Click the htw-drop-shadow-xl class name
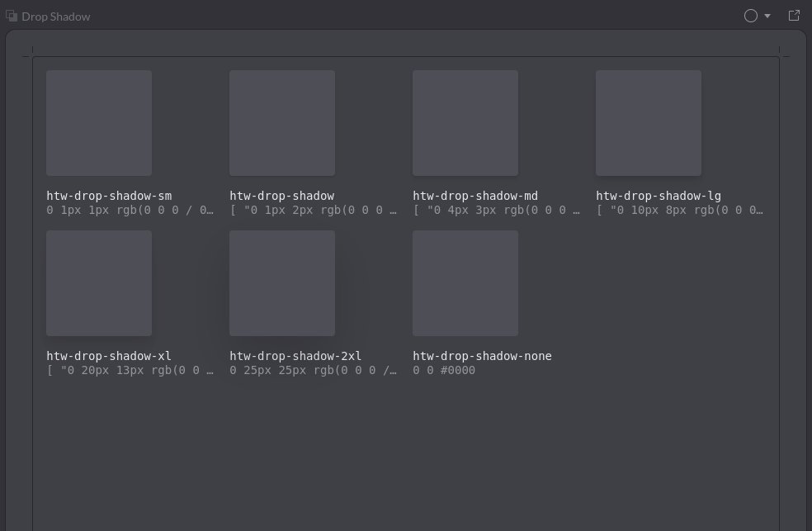 [x=109, y=356]
